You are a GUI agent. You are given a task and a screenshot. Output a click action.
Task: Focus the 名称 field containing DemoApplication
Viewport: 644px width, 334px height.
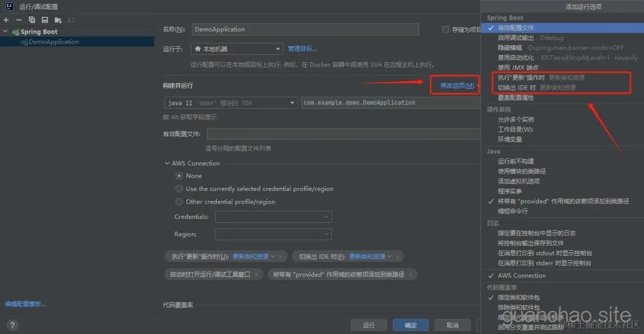click(x=306, y=29)
